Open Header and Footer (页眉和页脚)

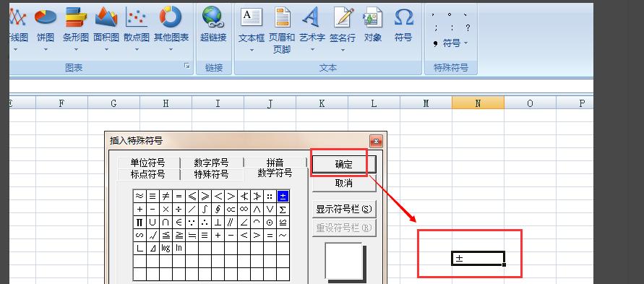click(282, 30)
